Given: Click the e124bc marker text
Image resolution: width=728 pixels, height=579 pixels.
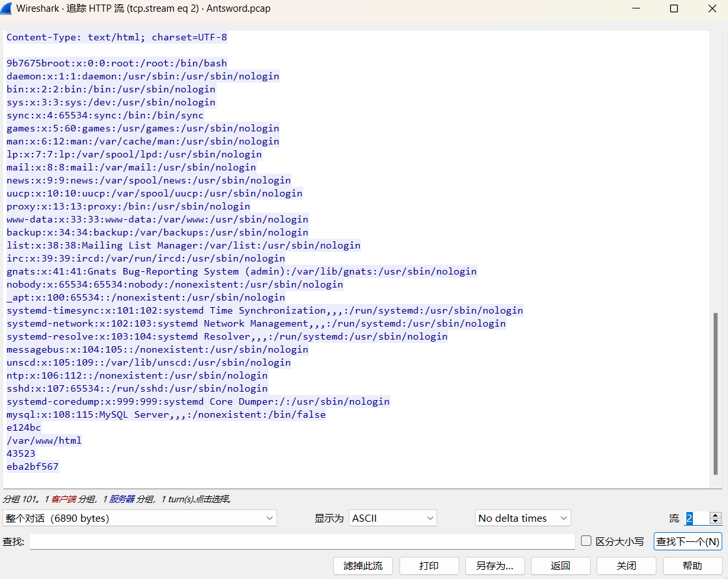Looking at the screenshot, I should (23, 427).
